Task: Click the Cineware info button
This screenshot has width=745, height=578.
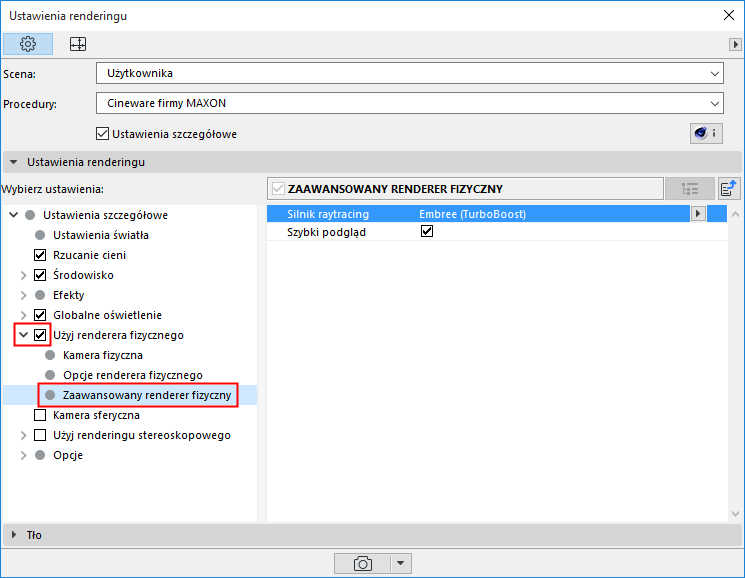Action: pyautogui.click(x=706, y=133)
